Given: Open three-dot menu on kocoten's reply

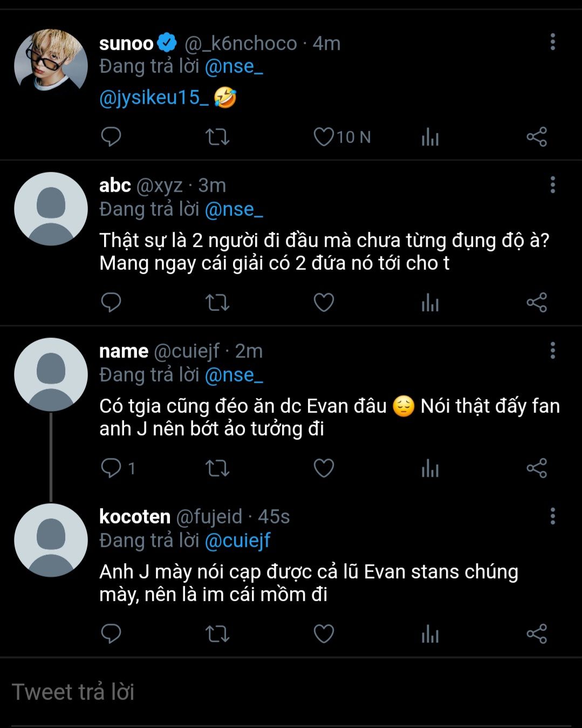Looking at the screenshot, I should coord(552,516).
